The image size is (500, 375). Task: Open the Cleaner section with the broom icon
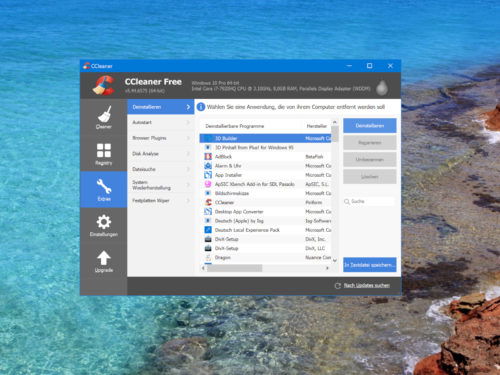(104, 114)
